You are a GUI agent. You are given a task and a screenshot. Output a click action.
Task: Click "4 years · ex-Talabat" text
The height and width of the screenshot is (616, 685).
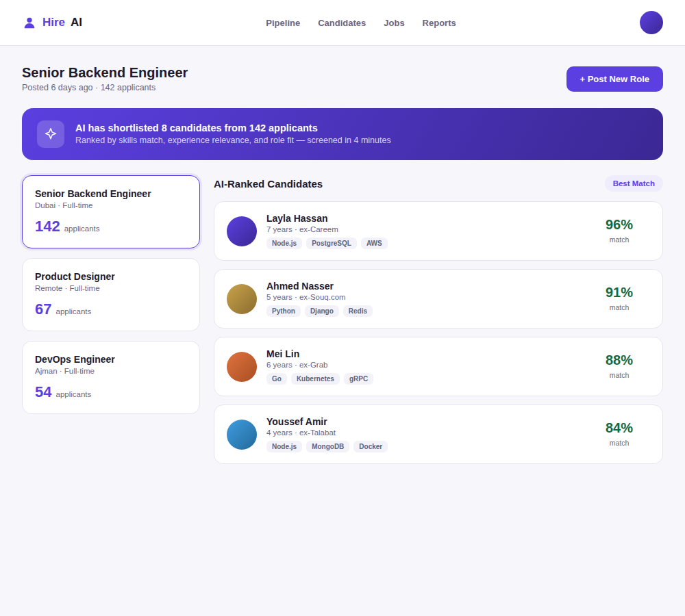pos(301,433)
